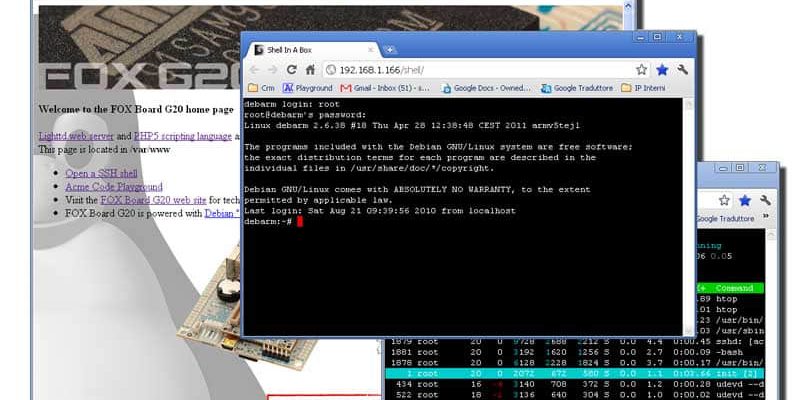Click the Linux debarm 2.6.38 kernel line

[x=412, y=126]
